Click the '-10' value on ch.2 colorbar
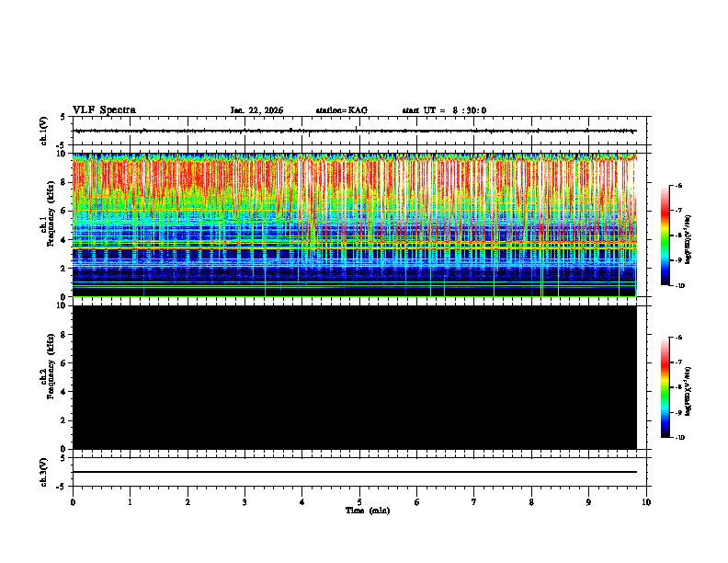The width and height of the screenshot is (728, 563). pyautogui.click(x=679, y=438)
